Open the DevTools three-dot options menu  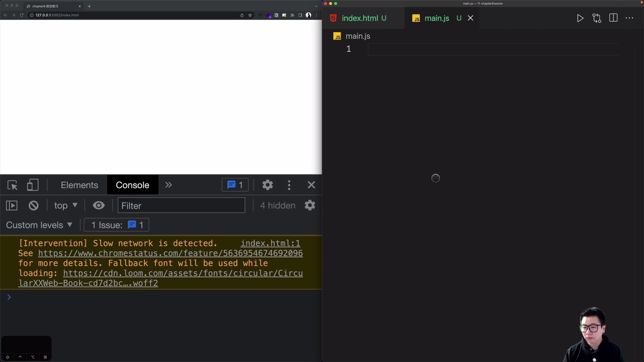[x=289, y=185]
